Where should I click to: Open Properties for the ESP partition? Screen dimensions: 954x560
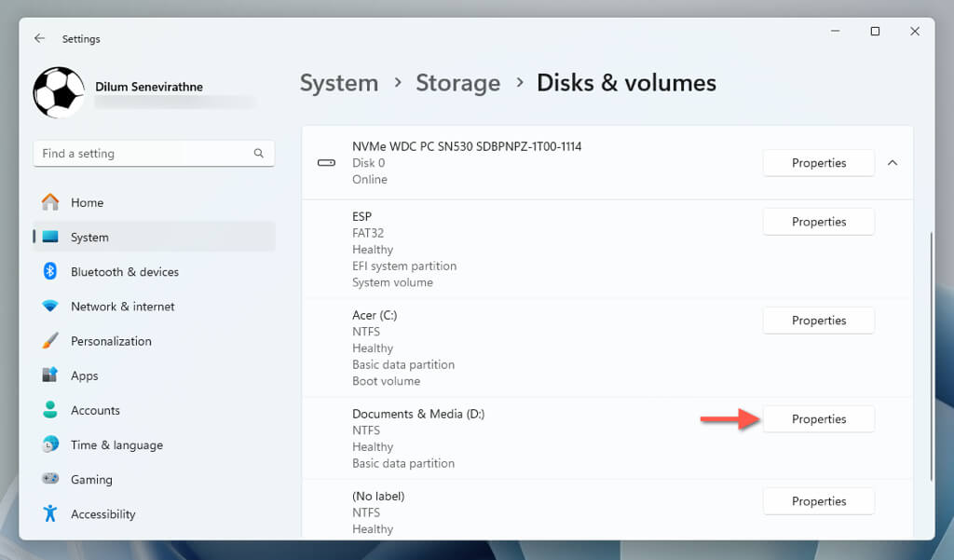point(818,222)
